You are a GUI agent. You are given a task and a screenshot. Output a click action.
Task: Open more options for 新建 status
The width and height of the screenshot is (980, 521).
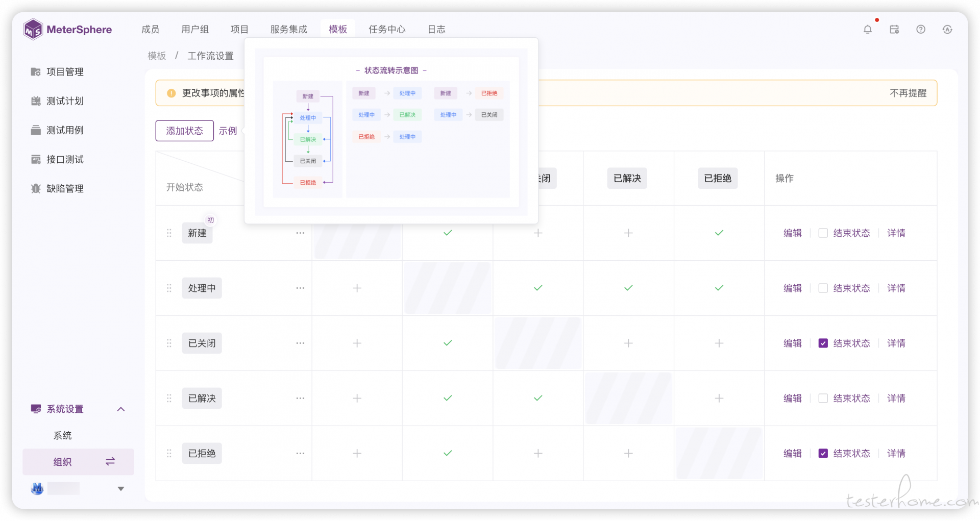point(300,233)
